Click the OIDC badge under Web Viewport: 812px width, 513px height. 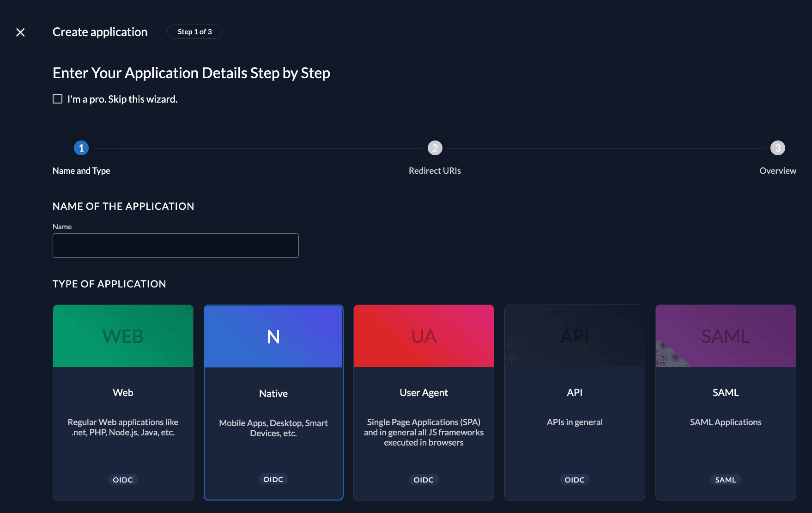coord(122,479)
